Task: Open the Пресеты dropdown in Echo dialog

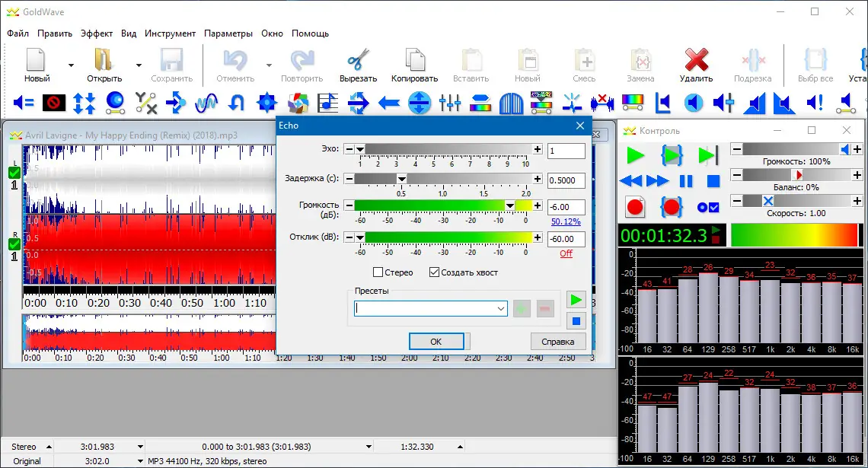Action: 501,308
